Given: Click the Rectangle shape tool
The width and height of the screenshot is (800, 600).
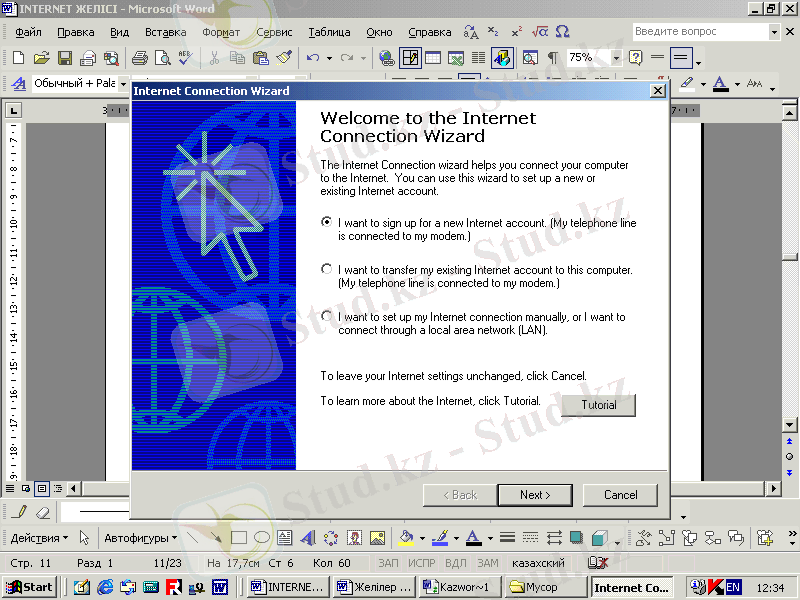Looking at the screenshot, I should (x=239, y=538).
